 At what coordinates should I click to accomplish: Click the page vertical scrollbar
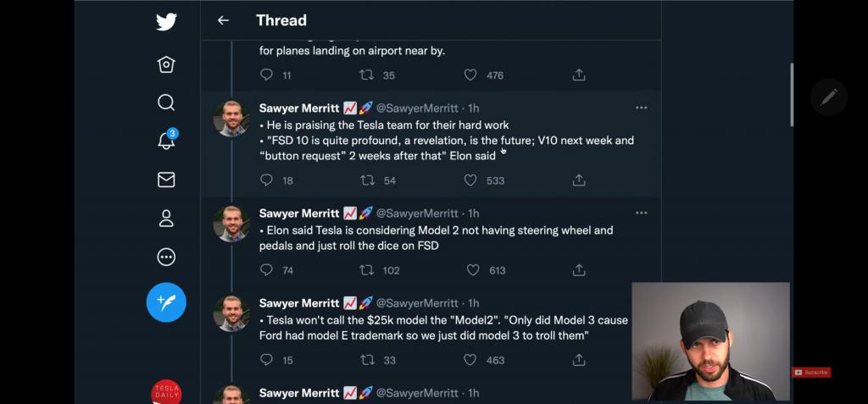point(792,93)
